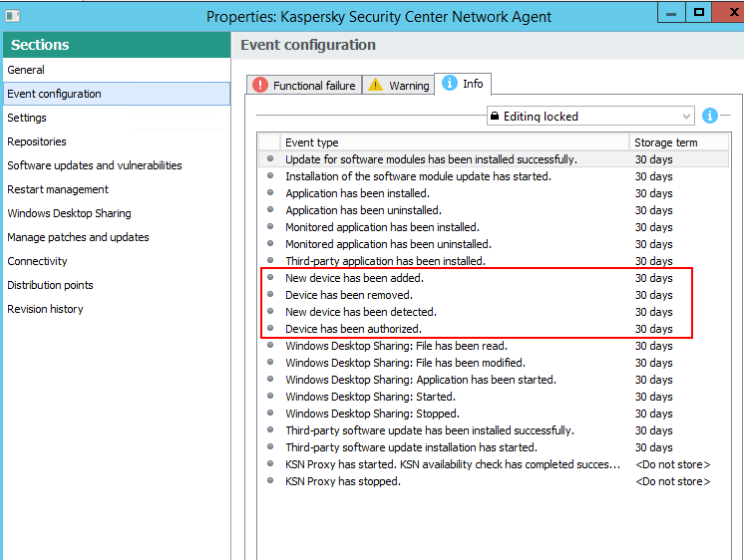Select 'Device has been removed.' event
This screenshot has width=744, height=560.
[x=494, y=295]
